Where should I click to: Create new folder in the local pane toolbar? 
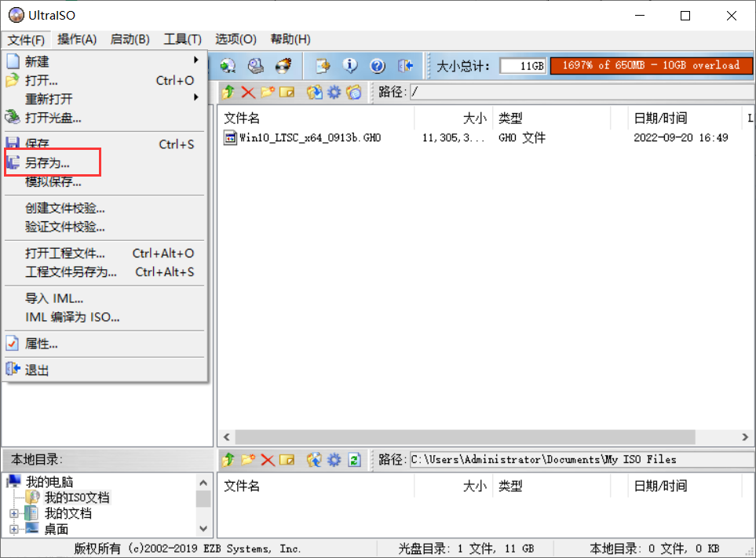click(x=248, y=460)
